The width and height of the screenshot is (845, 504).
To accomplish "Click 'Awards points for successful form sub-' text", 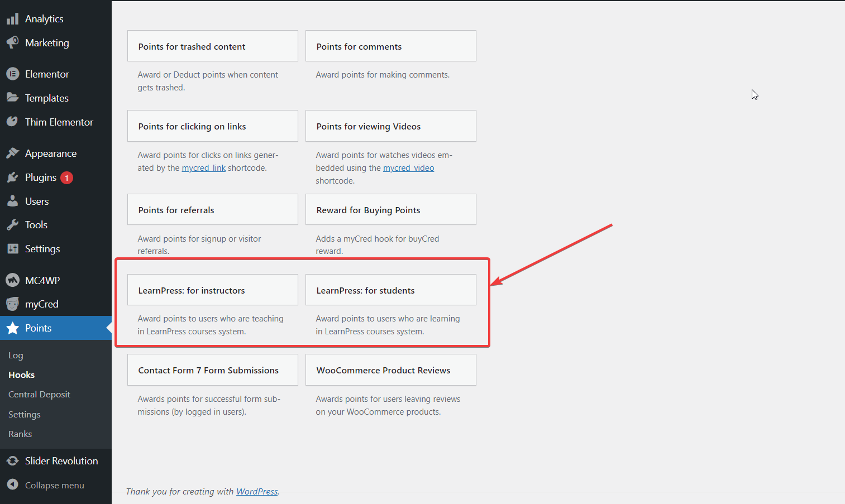I will [x=209, y=399].
